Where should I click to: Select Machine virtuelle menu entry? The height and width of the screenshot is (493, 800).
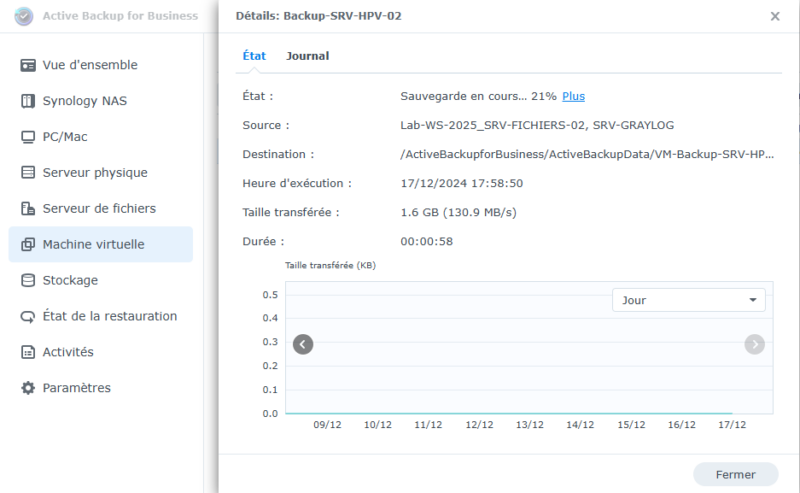101,244
